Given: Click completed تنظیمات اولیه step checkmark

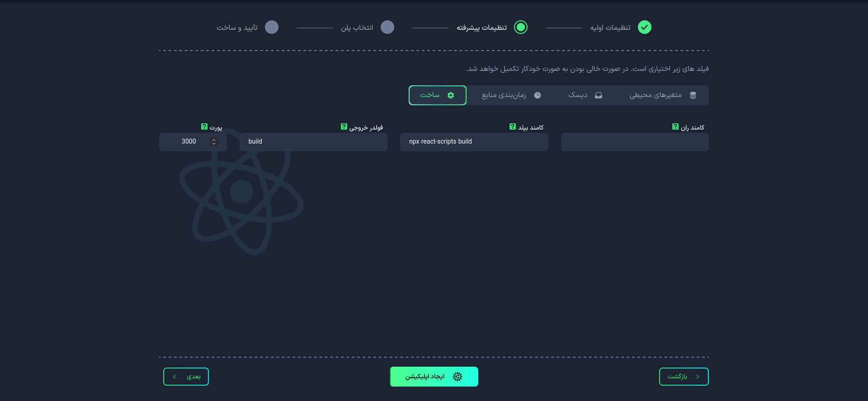Looking at the screenshot, I should pos(645,28).
